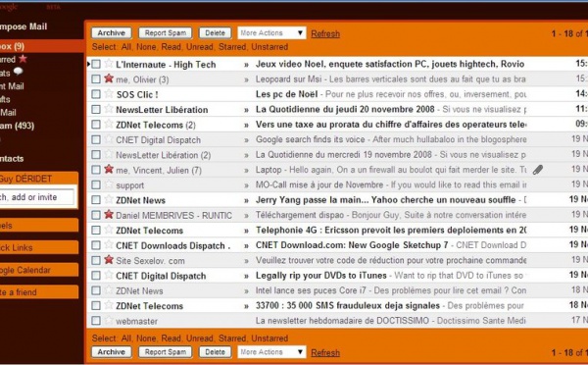This screenshot has width=588, height=365.
Task: Check the me, Vincent, Julien (7) row
Action: (96, 170)
